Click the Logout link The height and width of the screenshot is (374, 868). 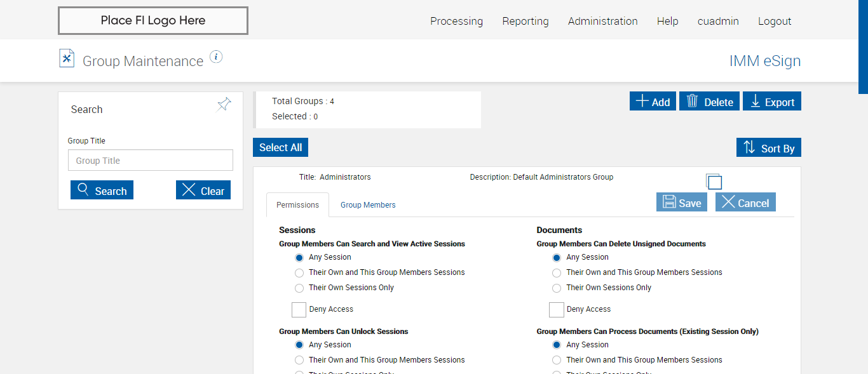[775, 21]
